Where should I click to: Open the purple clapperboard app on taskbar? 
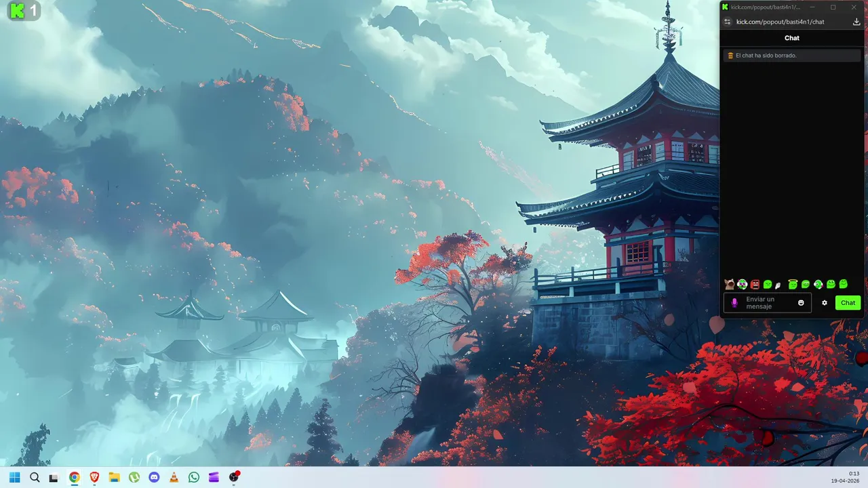point(214,477)
